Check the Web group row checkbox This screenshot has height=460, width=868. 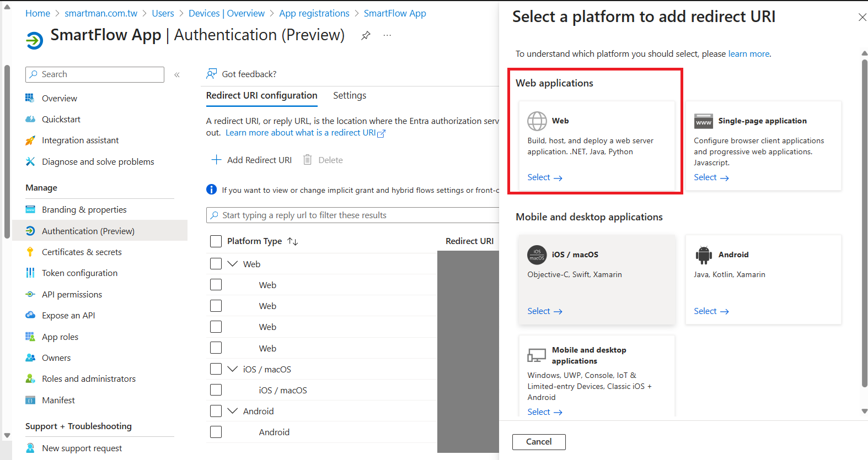216,264
